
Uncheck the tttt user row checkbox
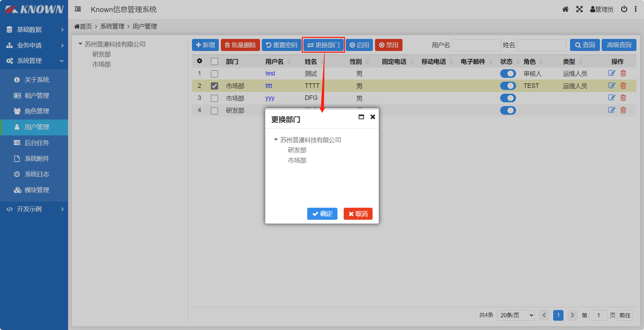click(x=214, y=86)
